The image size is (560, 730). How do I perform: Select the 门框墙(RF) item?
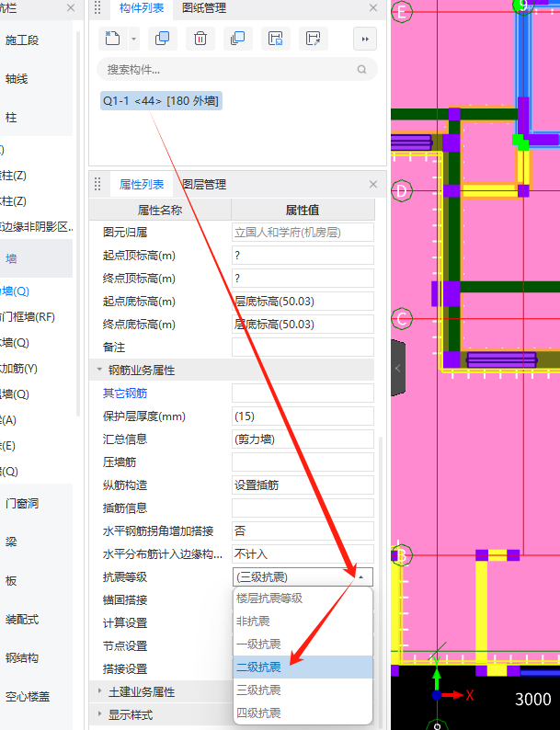pos(28,317)
